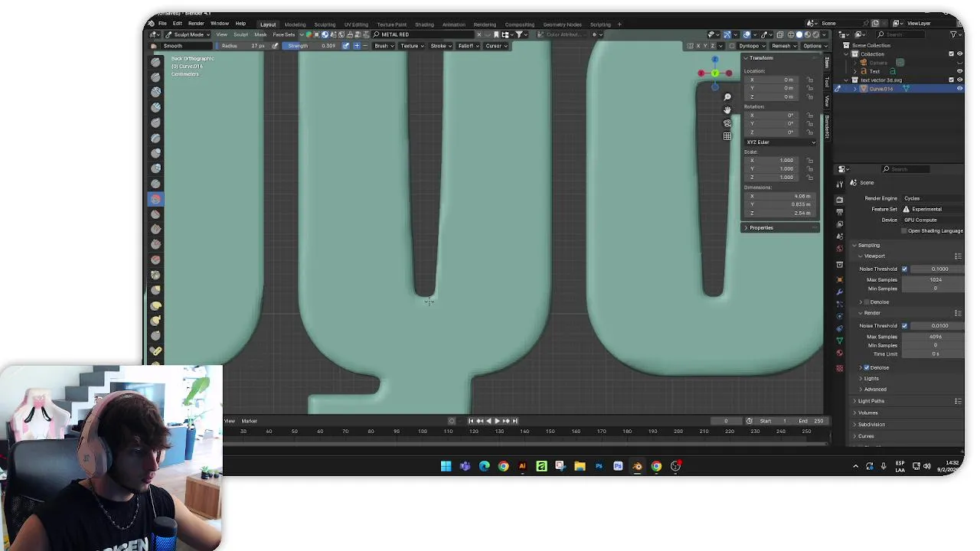Screen dimensions: 980x551
Task: Open Dyntopo dropdown
Action: pyautogui.click(x=751, y=46)
